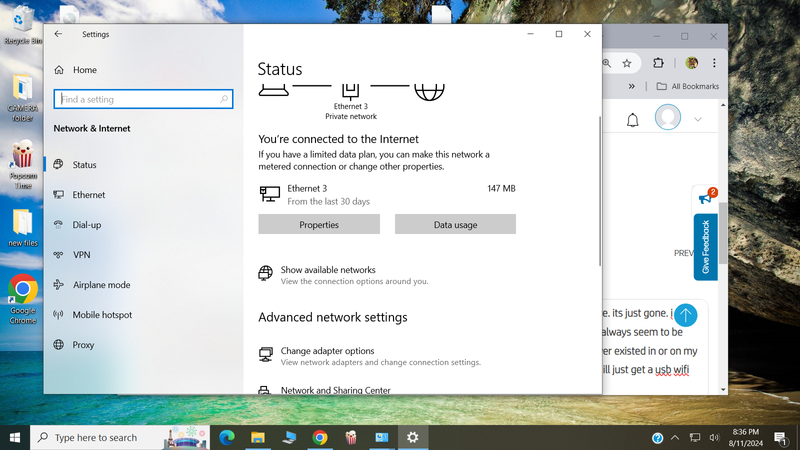Click the Change adapter options monitor icon
Screen dimensions: 800x450
(x=265, y=354)
